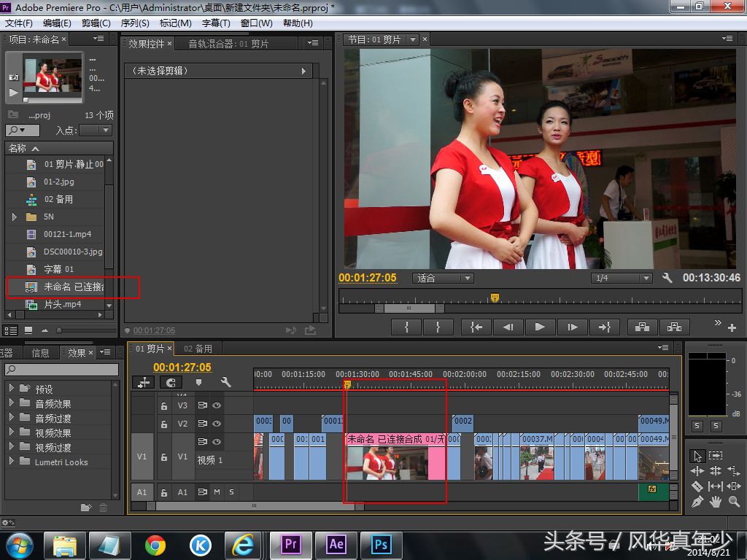Click the Project panel zoom slider
This screenshot has height=560, width=747.
click(x=60, y=330)
